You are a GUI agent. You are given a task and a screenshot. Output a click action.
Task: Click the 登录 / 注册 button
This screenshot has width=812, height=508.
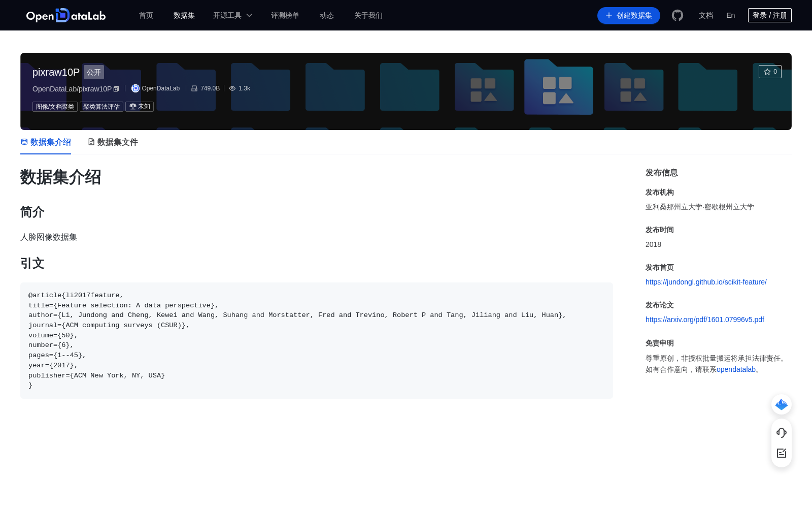click(770, 15)
